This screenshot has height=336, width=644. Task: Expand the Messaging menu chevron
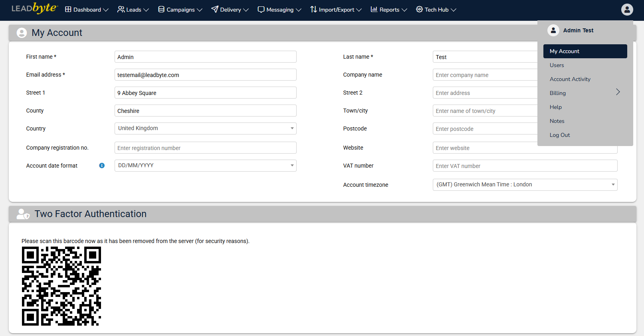299,10
